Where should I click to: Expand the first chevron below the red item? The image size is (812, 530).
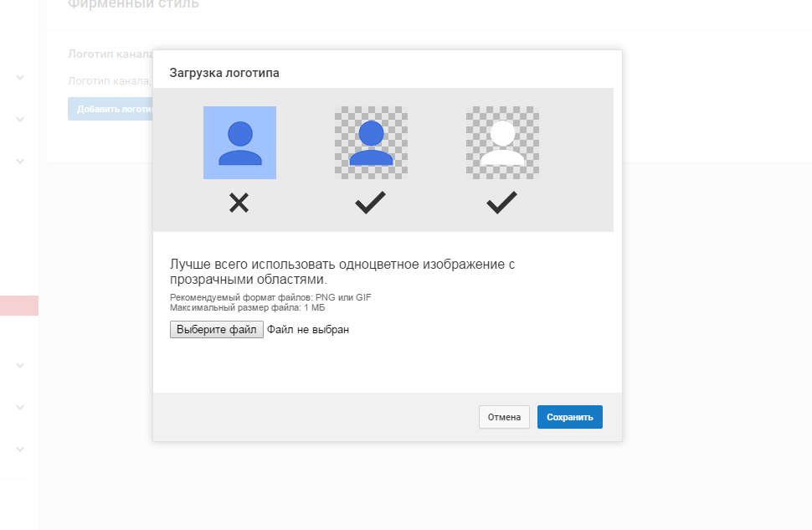(20, 366)
